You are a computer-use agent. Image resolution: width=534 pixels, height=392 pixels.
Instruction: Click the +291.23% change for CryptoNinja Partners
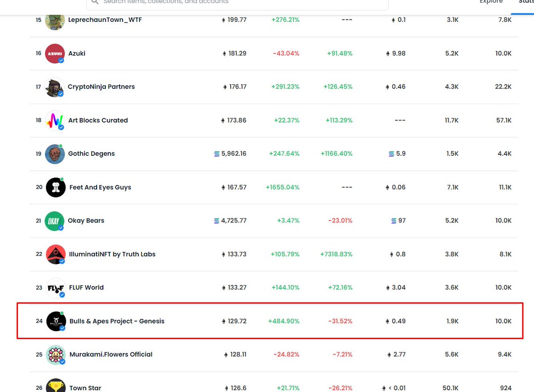coord(284,87)
